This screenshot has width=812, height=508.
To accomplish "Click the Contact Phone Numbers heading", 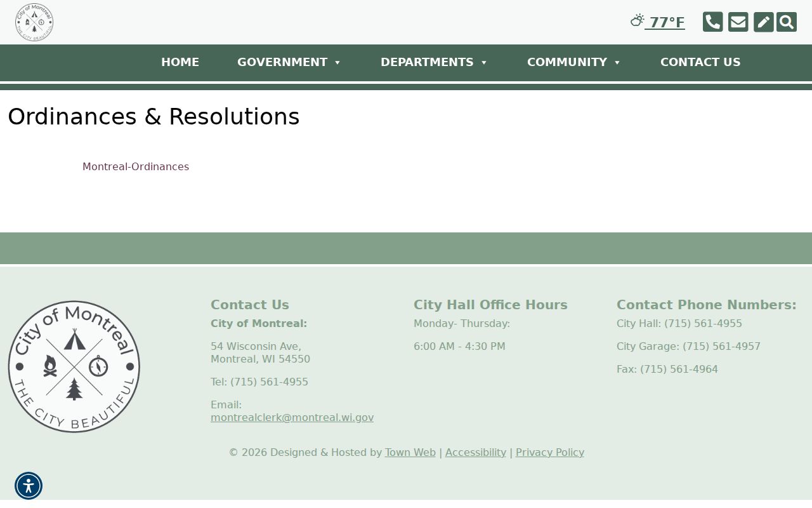I will (707, 305).
